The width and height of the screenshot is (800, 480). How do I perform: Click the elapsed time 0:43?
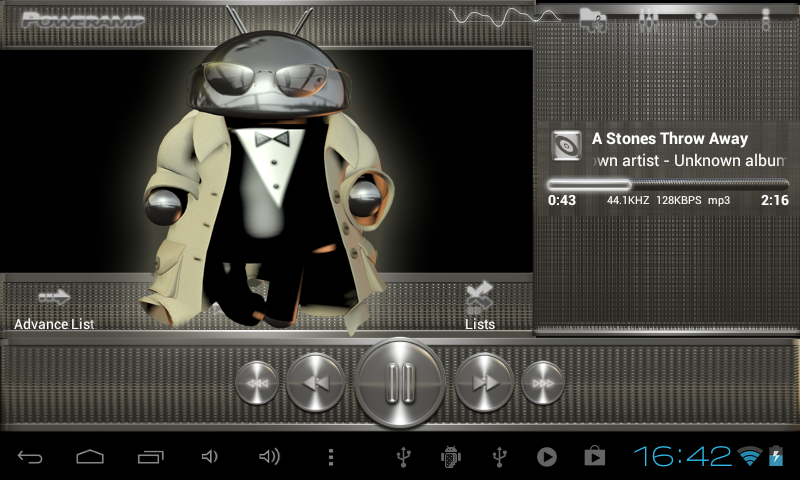pyautogui.click(x=562, y=200)
